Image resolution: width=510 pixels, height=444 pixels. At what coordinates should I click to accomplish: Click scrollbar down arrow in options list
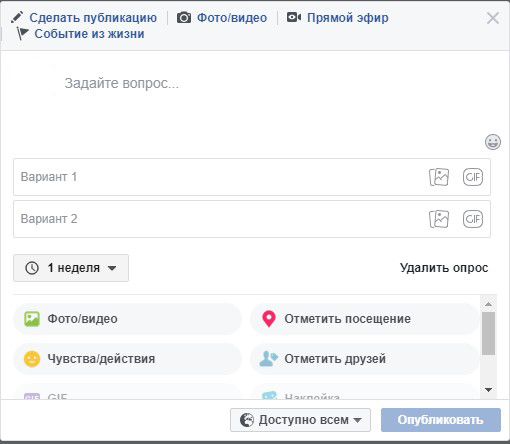pyautogui.click(x=489, y=390)
